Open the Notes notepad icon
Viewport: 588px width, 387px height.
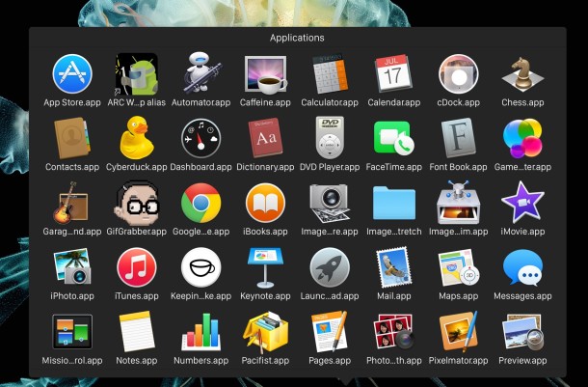click(x=137, y=331)
